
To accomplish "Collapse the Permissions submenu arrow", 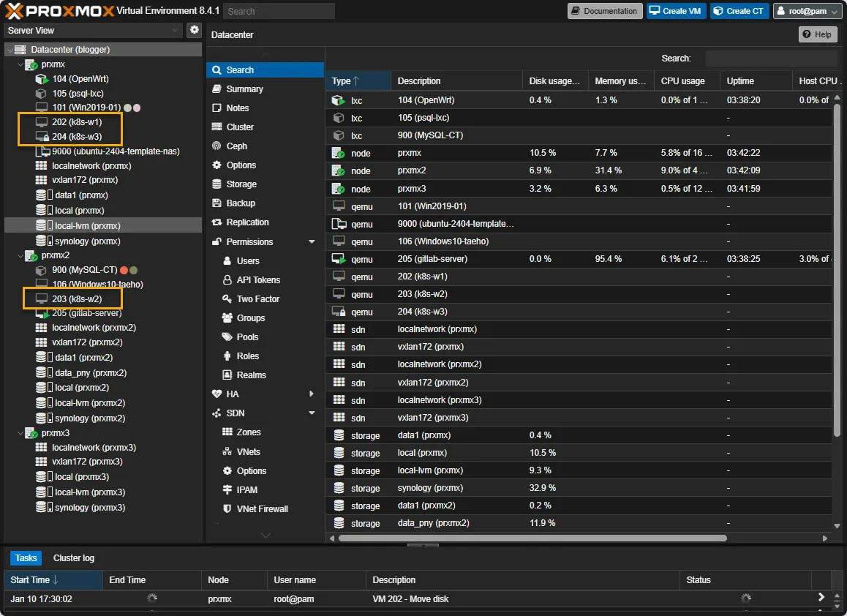I will click(x=312, y=241).
